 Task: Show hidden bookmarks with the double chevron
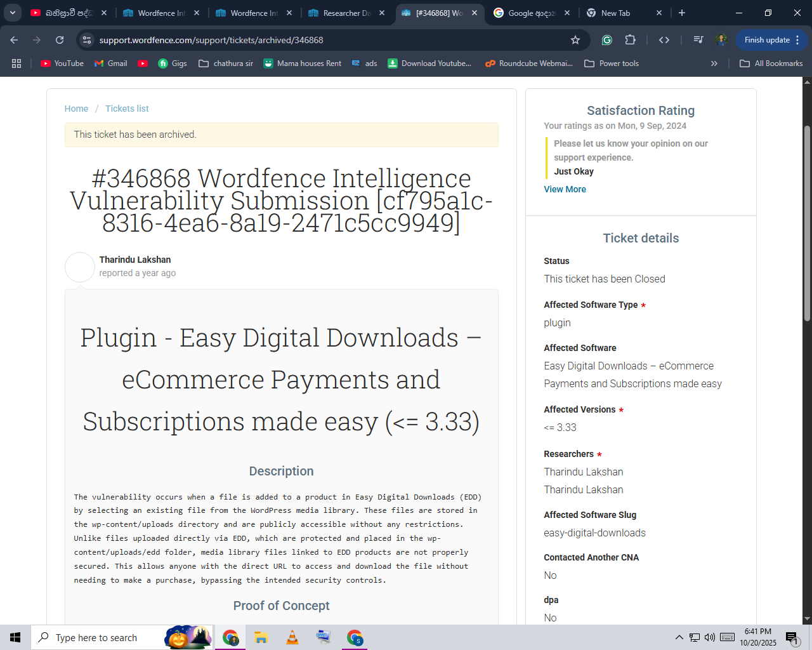pyautogui.click(x=714, y=63)
